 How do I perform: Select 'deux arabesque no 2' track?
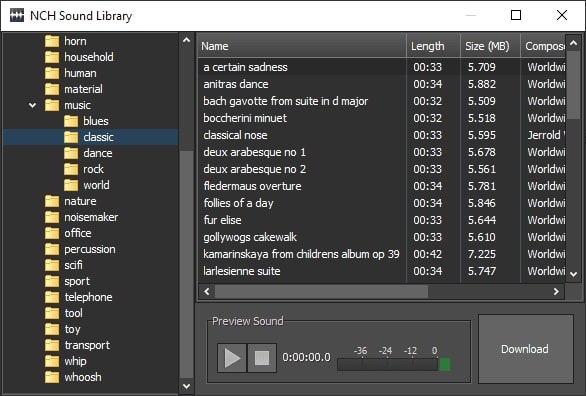[x=381, y=169]
